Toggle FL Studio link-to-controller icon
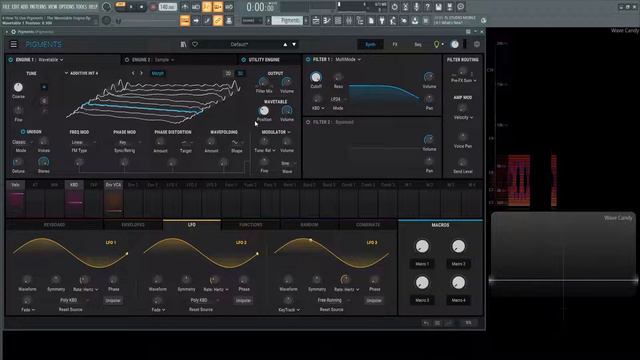The image size is (640, 360). (218, 20)
